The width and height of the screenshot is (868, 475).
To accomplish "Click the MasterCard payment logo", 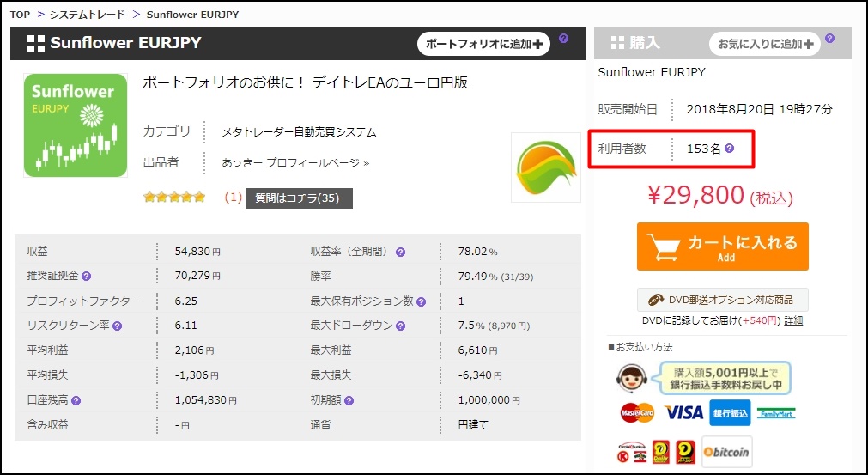I will [637, 412].
